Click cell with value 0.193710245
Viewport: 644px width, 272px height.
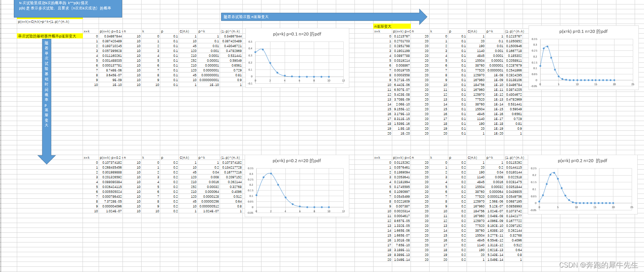(x=111, y=46)
